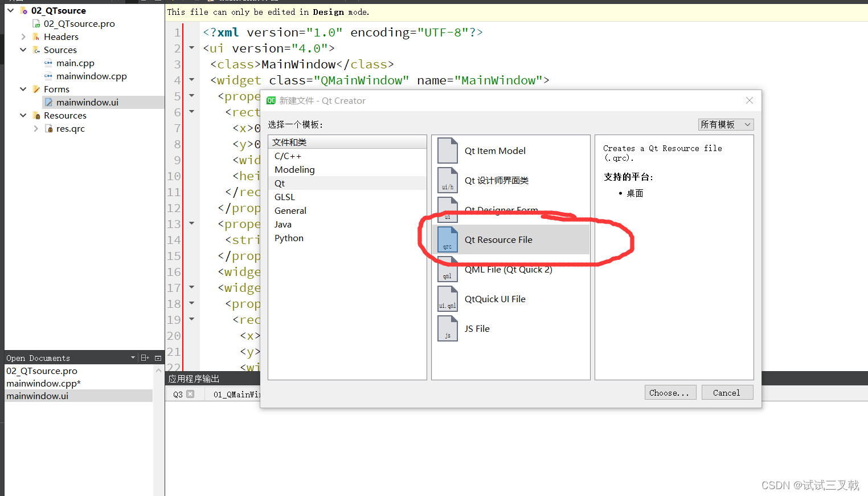Select the Qt Item Model label
The width and height of the screenshot is (868, 496).
tap(495, 151)
